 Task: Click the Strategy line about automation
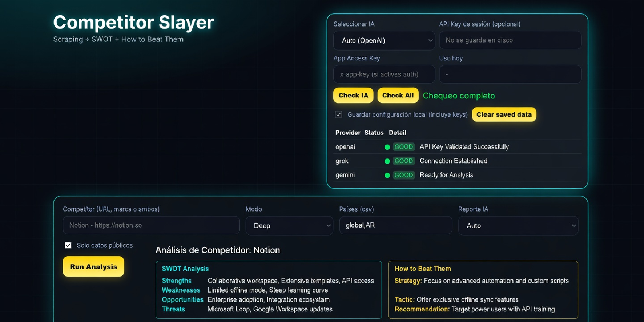481,281
